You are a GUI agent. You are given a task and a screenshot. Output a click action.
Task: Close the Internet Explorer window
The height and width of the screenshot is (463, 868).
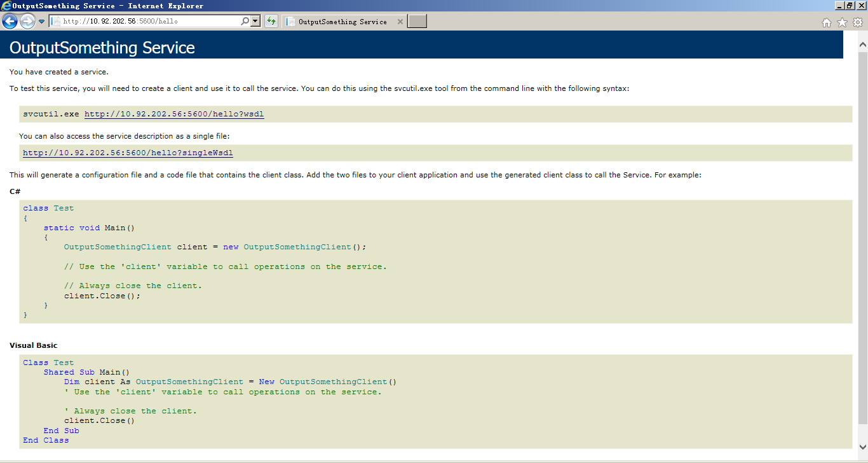(861, 6)
